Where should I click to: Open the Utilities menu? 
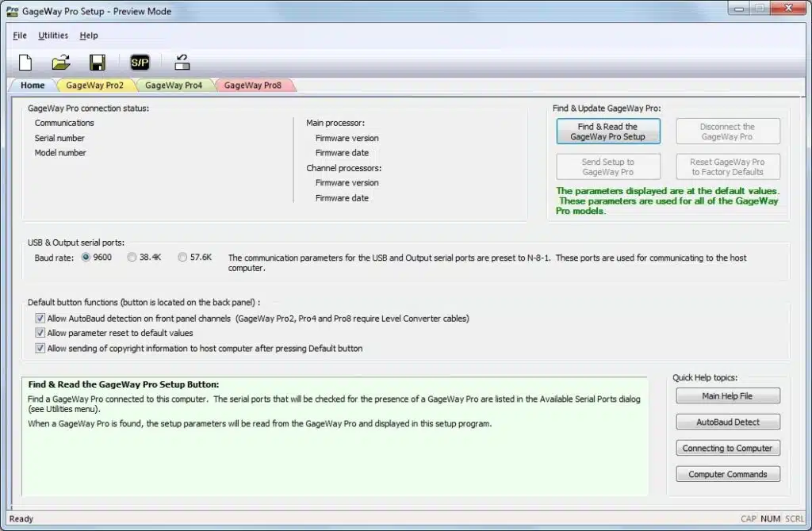pyautogui.click(x=53, y=35)
